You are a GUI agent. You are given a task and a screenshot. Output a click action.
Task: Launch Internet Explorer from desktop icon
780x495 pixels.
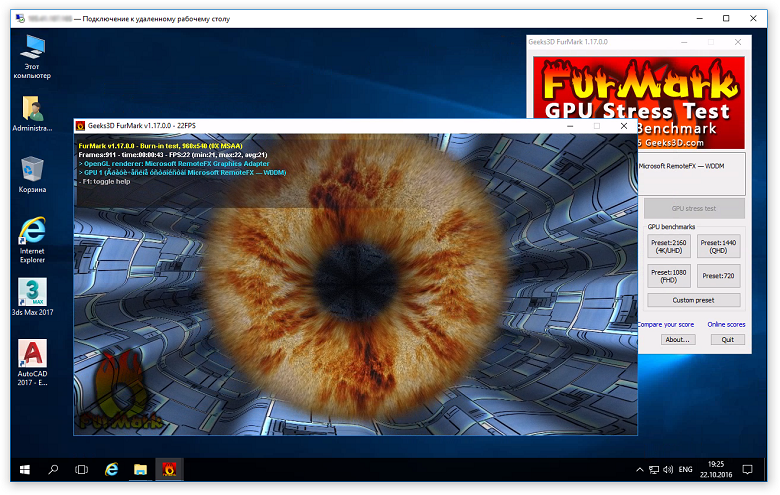(32, 240)
